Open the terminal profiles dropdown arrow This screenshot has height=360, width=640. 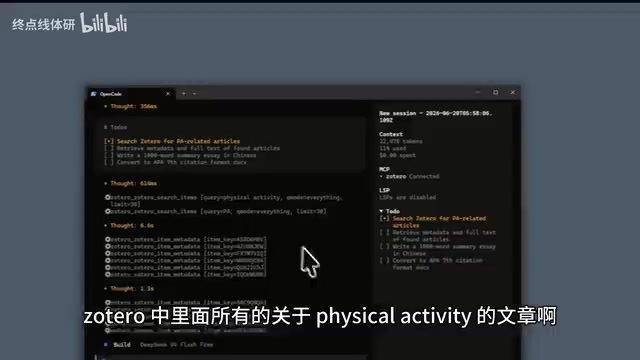pyautogui.click(x=194, y=94)
